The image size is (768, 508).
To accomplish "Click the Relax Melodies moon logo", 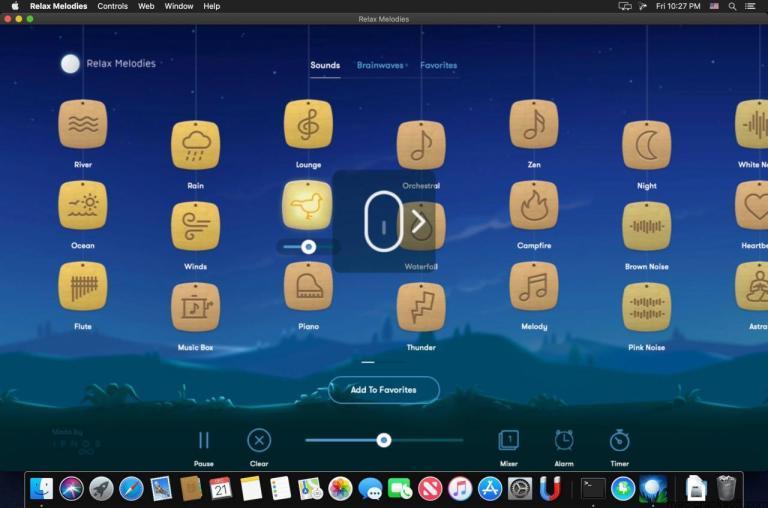I will [70, 64].
